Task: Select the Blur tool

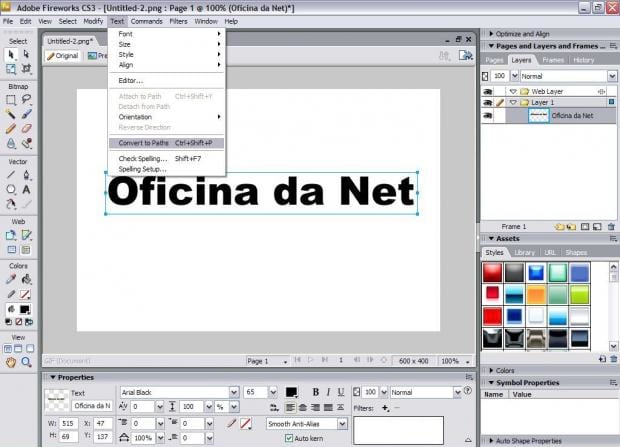Action: point(11,143)
